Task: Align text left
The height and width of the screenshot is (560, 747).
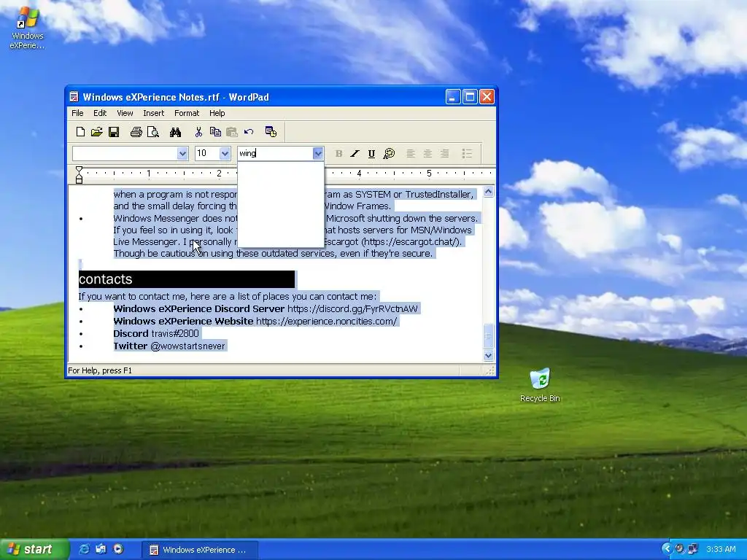Action: tap(411, 153)
